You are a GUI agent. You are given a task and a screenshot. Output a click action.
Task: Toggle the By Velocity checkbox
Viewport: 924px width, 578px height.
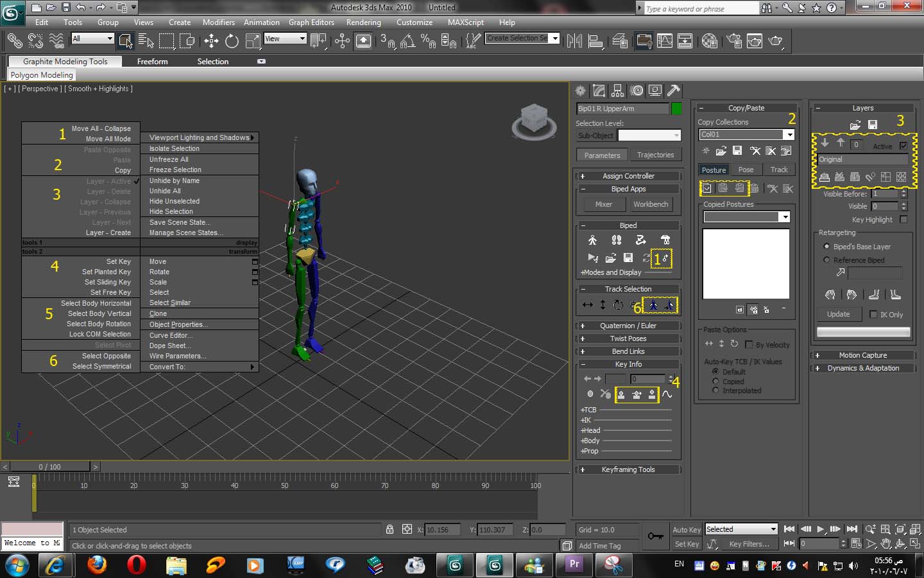[x=749, y=345]
